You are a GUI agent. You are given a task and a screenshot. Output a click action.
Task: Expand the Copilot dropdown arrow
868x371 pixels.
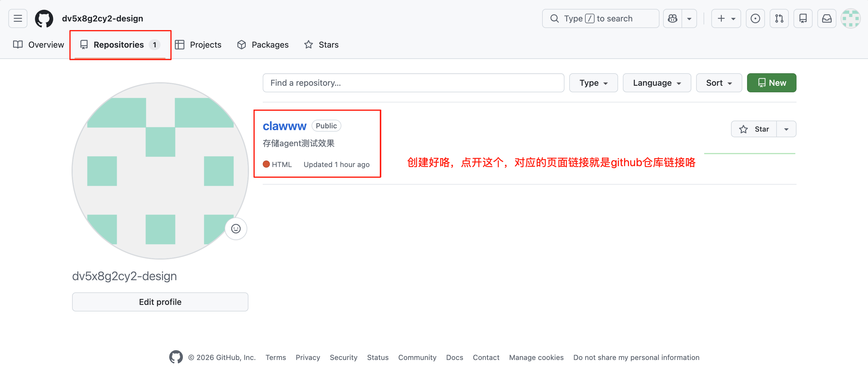689,18
